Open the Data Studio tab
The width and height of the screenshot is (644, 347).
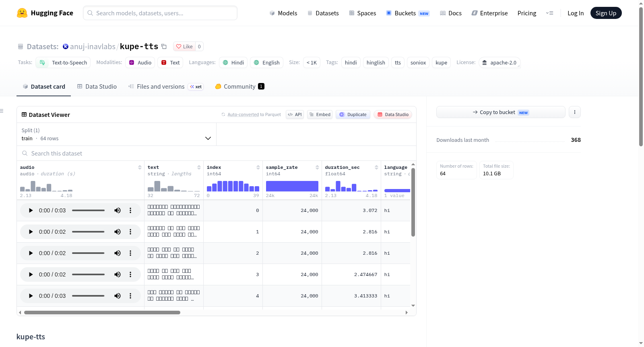pos(97,87)
